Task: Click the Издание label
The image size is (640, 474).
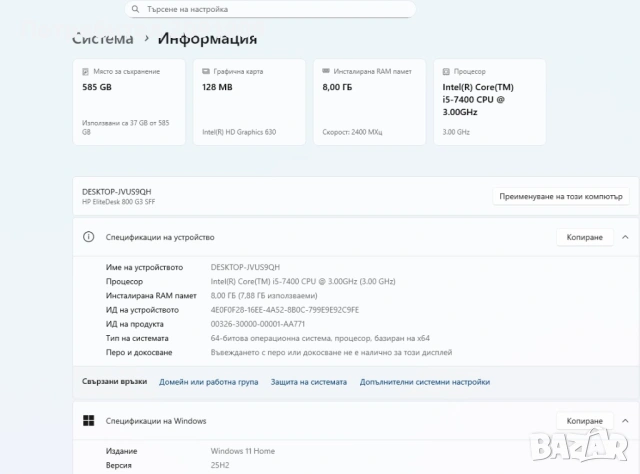Action: point(121,451)
